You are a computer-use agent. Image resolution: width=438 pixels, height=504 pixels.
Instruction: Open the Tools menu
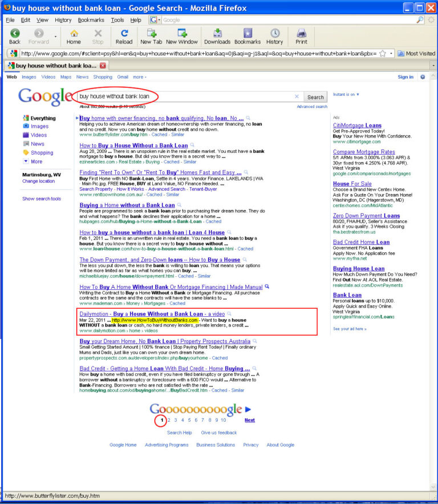click(117, 20)
